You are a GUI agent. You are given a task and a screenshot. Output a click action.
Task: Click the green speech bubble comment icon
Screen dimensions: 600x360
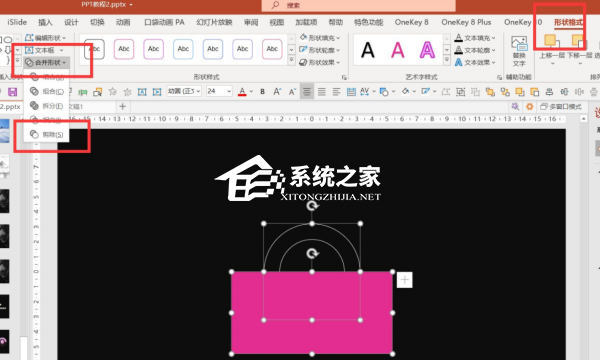(x=83, y=92)
